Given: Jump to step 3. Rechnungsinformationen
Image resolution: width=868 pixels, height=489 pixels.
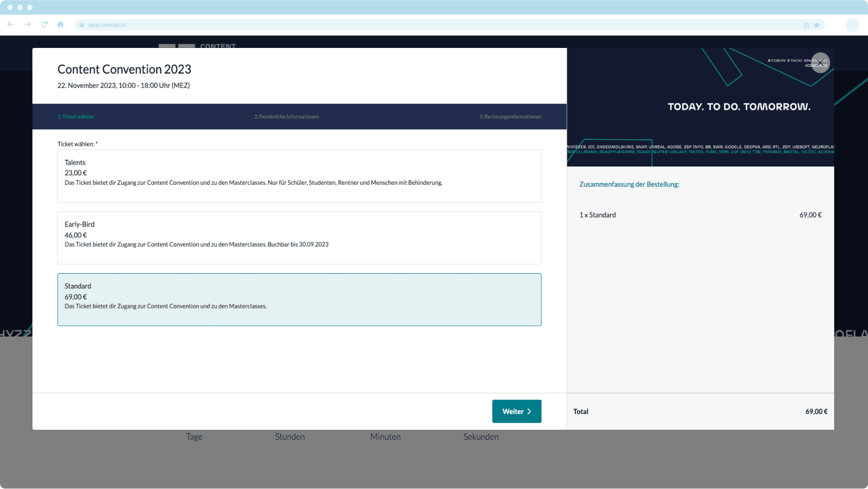Looking at the screenshot, I should click(510, 117).
